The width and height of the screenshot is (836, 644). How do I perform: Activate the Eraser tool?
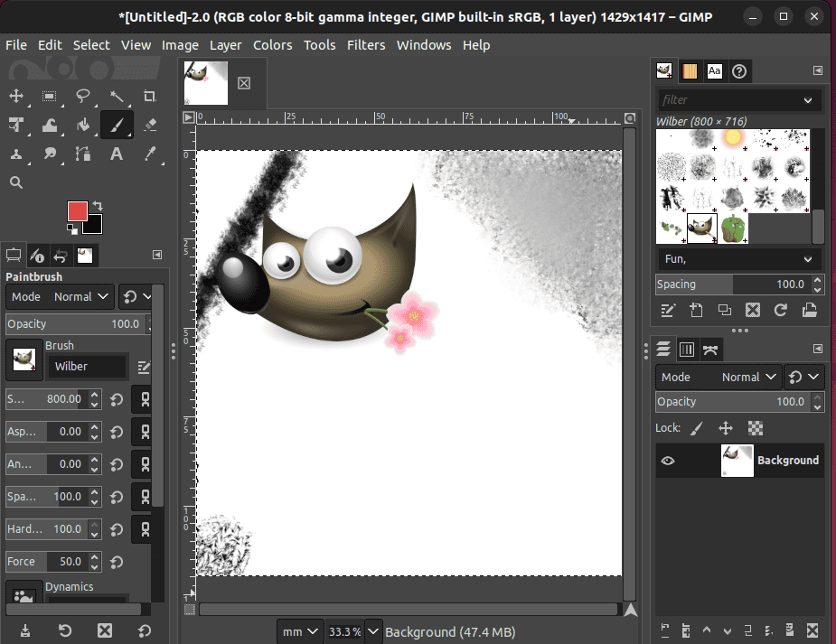[x=150, y=125]
